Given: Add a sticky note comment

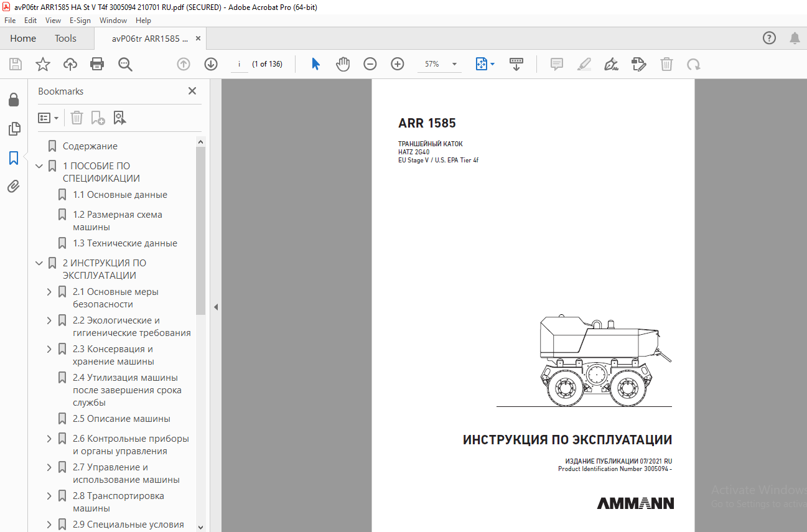Looking at the screenshot, I should pyautogui.click(x=557, y=64).
